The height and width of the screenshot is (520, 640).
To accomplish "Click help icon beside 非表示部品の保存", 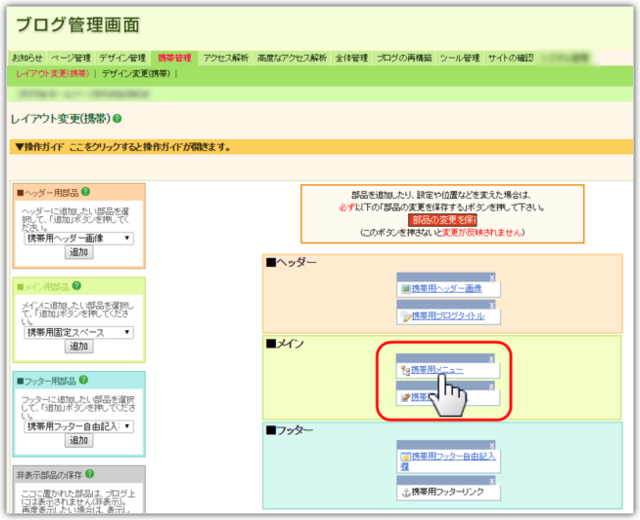I will (90, 474).
